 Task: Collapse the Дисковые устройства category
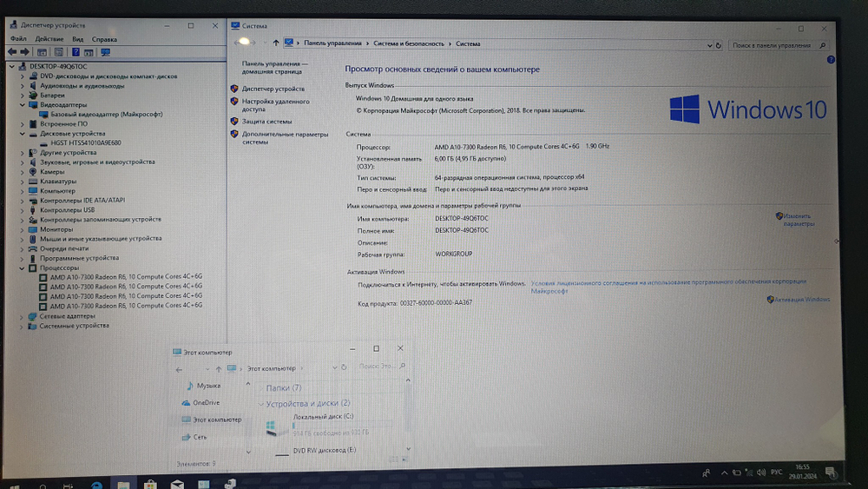pyautogui.click(x=23, y=134)
